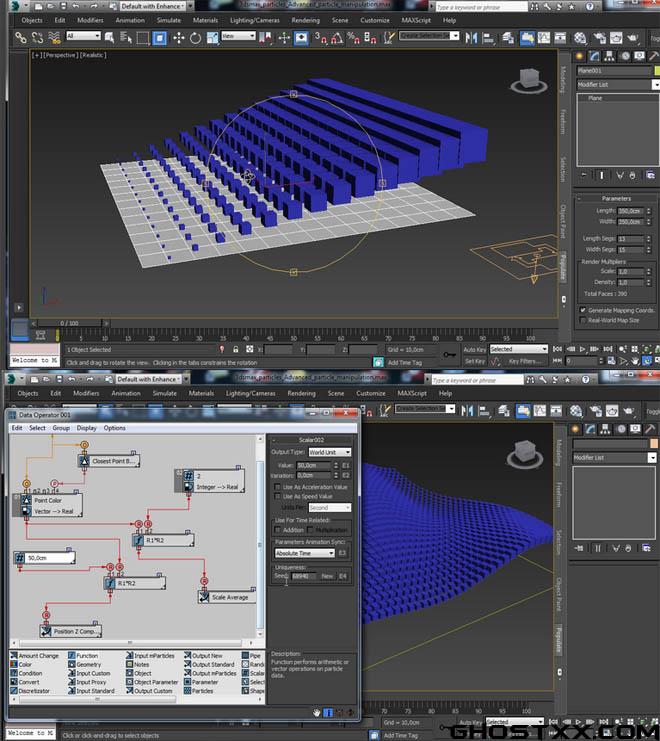Click Bind to Space Warp icon in upper toolbar
Image resolution: width=660 pixels, height=741 pixels.
point(54,37)
